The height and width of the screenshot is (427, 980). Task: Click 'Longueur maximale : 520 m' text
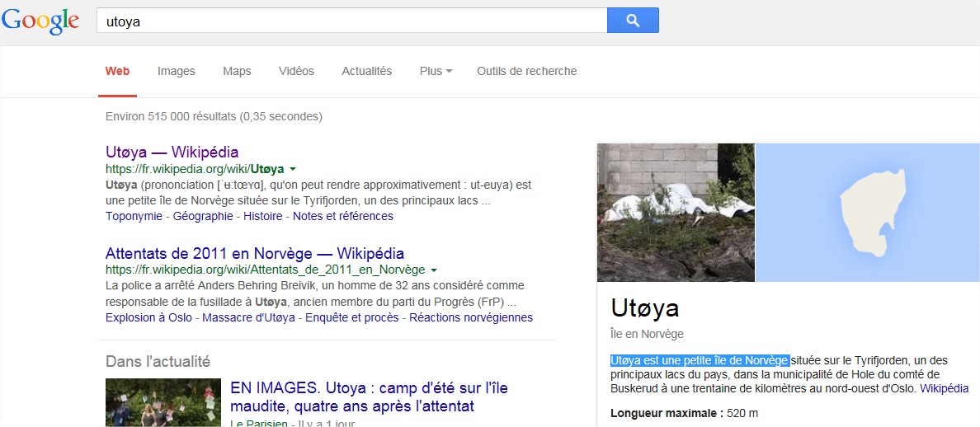pyautogui.click(x=685, y=413)
